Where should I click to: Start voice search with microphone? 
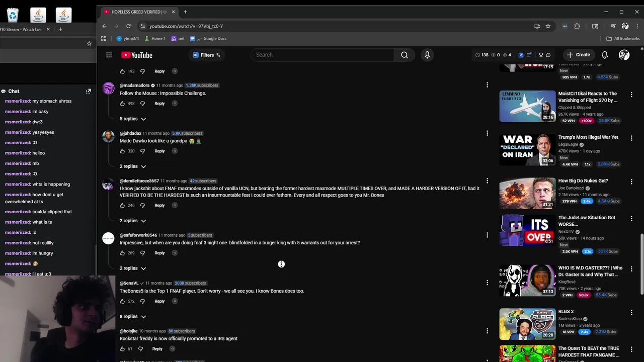pos(427,55)
